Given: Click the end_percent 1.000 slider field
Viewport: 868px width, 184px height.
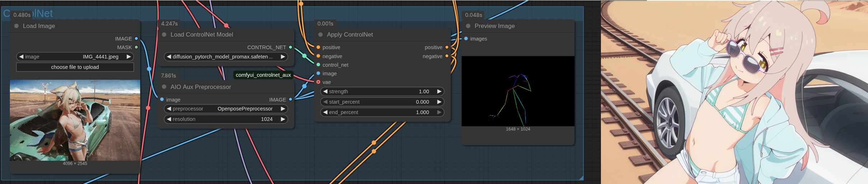Looking at the screenshot, I should click(x=382, y=112).
